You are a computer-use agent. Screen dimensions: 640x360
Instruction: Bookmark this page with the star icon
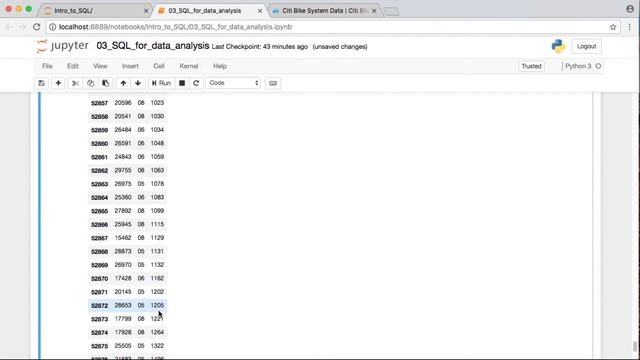click(x=613, y=27)
